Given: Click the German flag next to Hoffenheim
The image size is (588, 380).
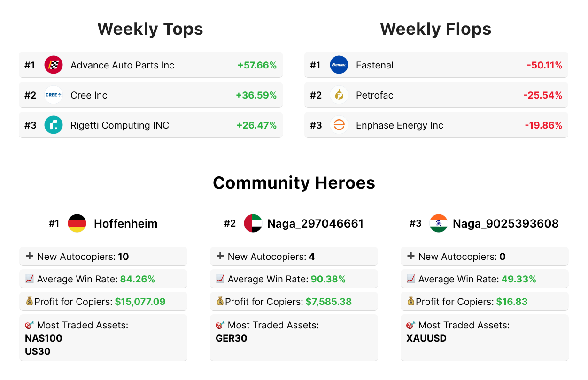Looking at the screenshot, I should [77, 223].
